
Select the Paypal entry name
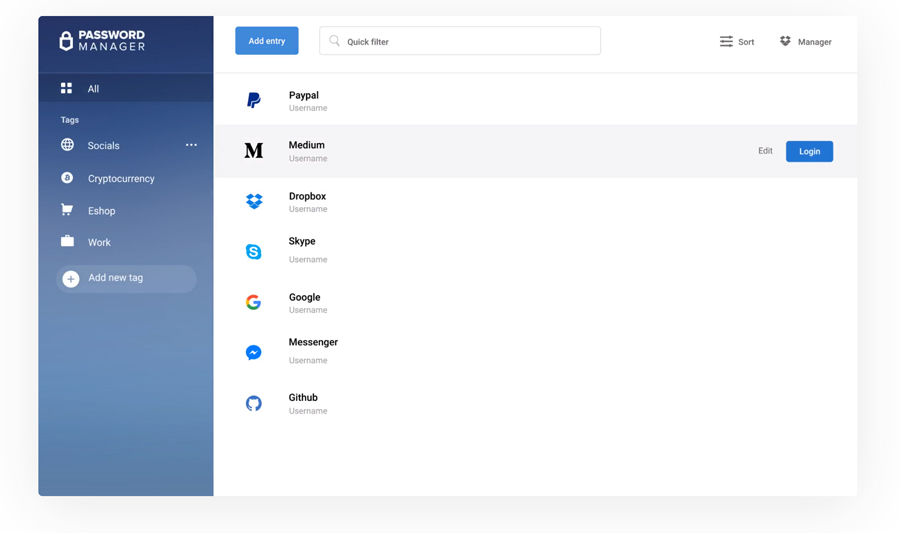304,95
